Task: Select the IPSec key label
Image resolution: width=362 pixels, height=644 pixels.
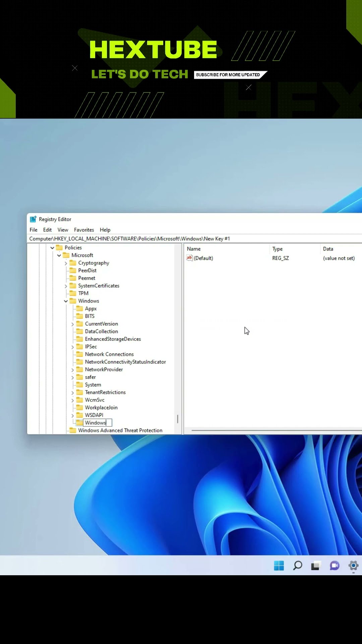Action: coord(91,346)
